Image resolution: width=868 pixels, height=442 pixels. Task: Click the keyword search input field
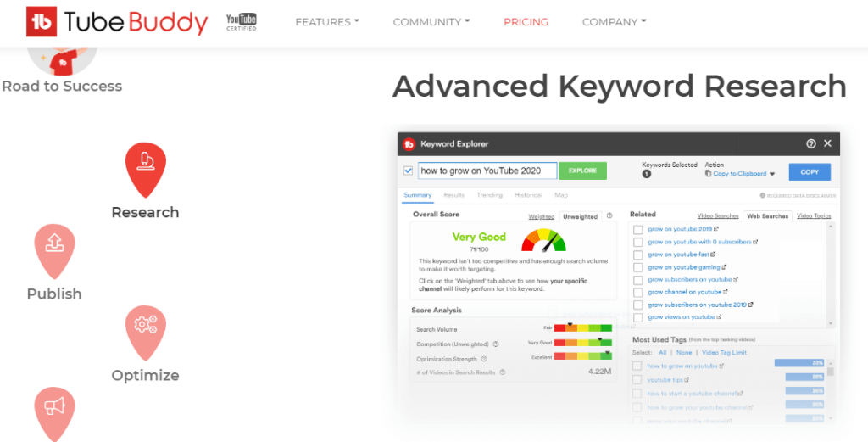coord(487,171)
